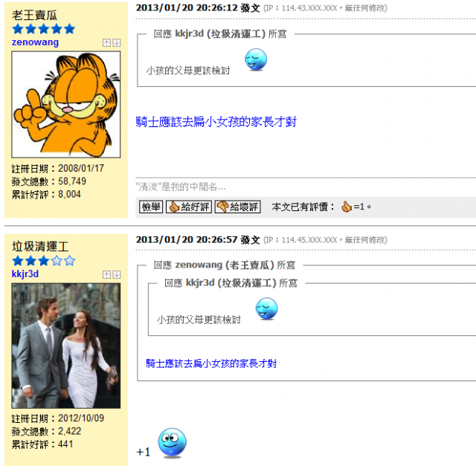Click IP text 114.43.XXX.XXX
The image size is (476, 466).
tap(309, 8)
